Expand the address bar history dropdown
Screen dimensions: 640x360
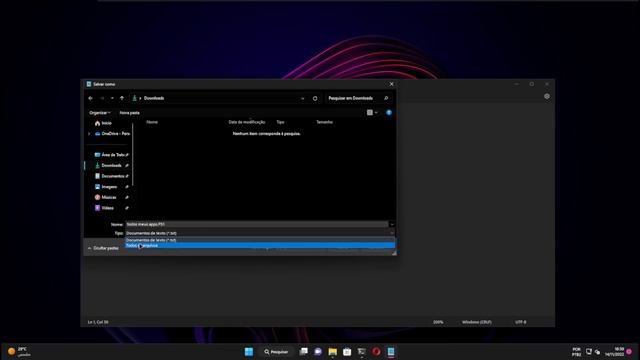click(302, 98)
